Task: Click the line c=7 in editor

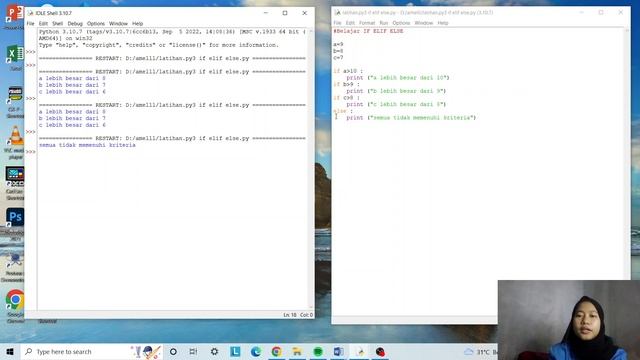Action: tap(338, 58)
